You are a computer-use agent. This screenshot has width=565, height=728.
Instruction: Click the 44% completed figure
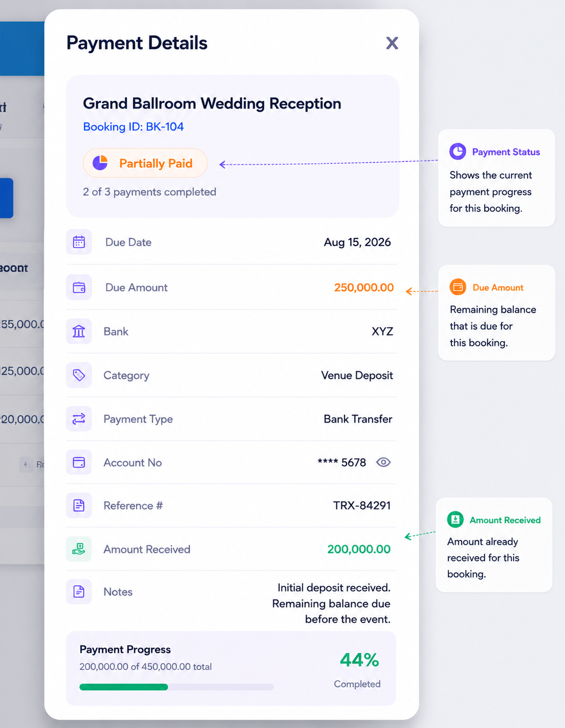coord(359,660)
